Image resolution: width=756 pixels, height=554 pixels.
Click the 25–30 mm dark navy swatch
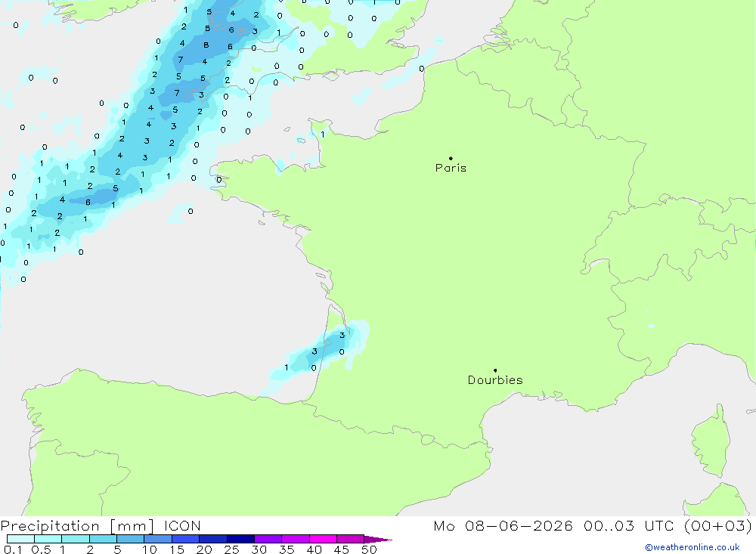pyautogui.click(x=240, y=539)
